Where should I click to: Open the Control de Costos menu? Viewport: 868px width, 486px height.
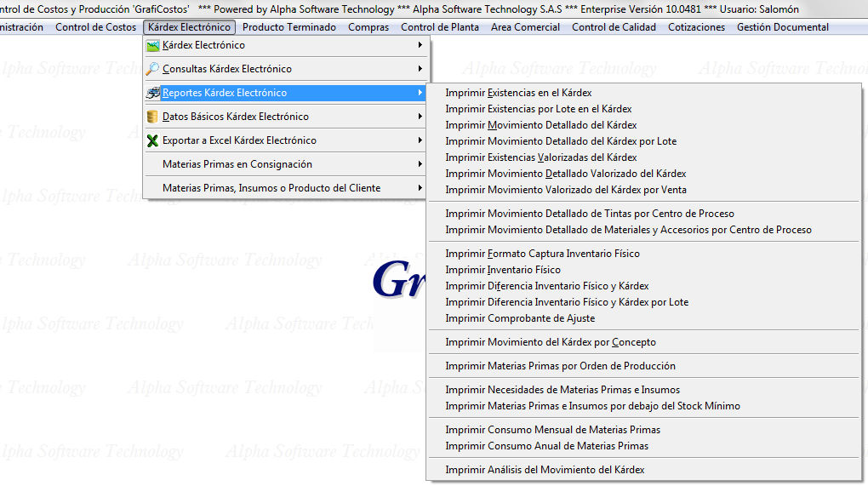tap(95, 27)
